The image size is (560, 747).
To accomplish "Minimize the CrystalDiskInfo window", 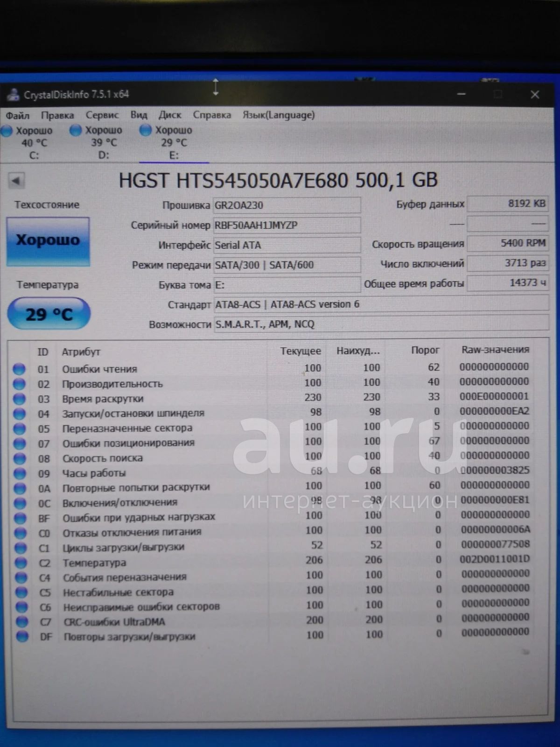I will tap(462, 94).
